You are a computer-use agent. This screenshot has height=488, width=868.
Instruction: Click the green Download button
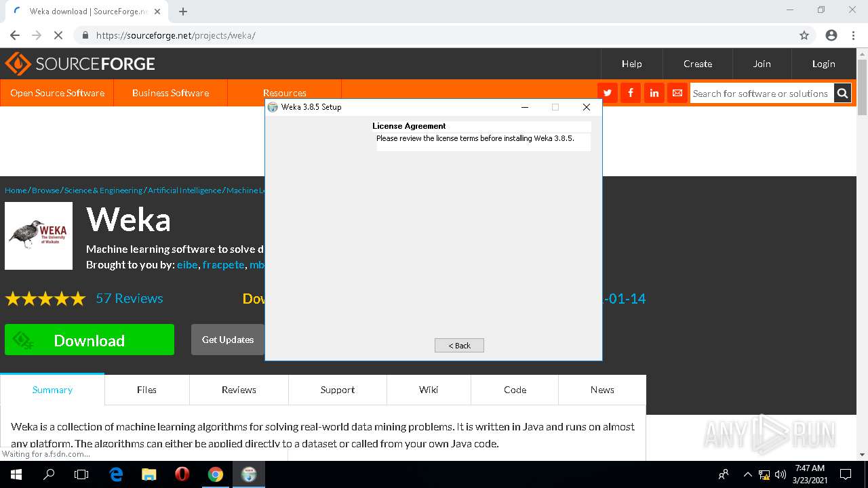90,340
